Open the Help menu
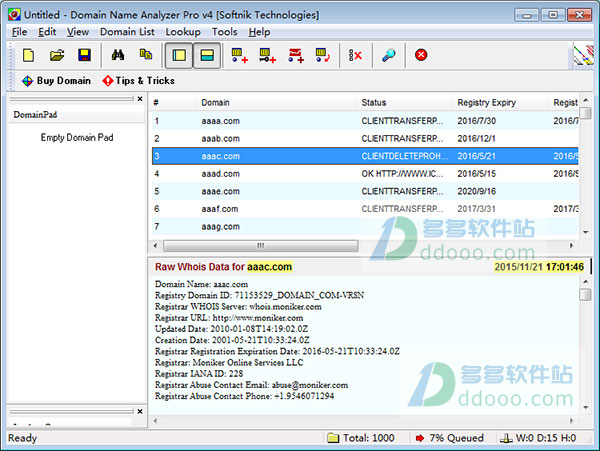The image size is (600, 451). click(x=259, y=32)
